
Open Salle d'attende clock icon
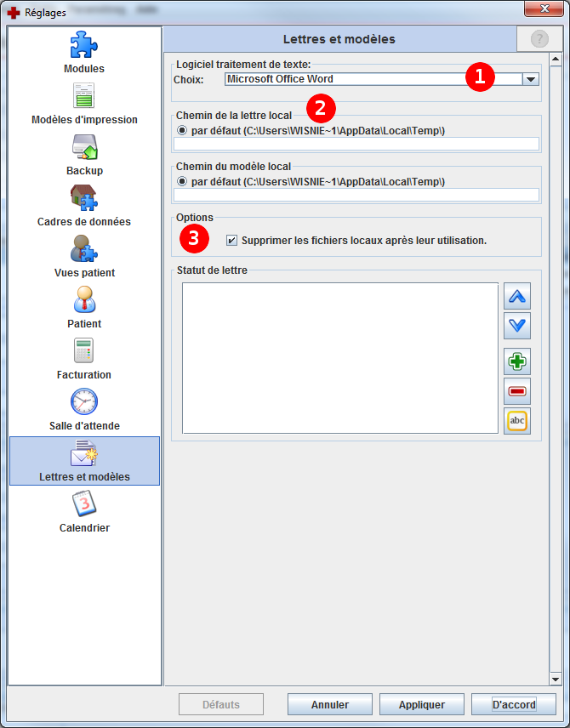(x=84, y=401)
